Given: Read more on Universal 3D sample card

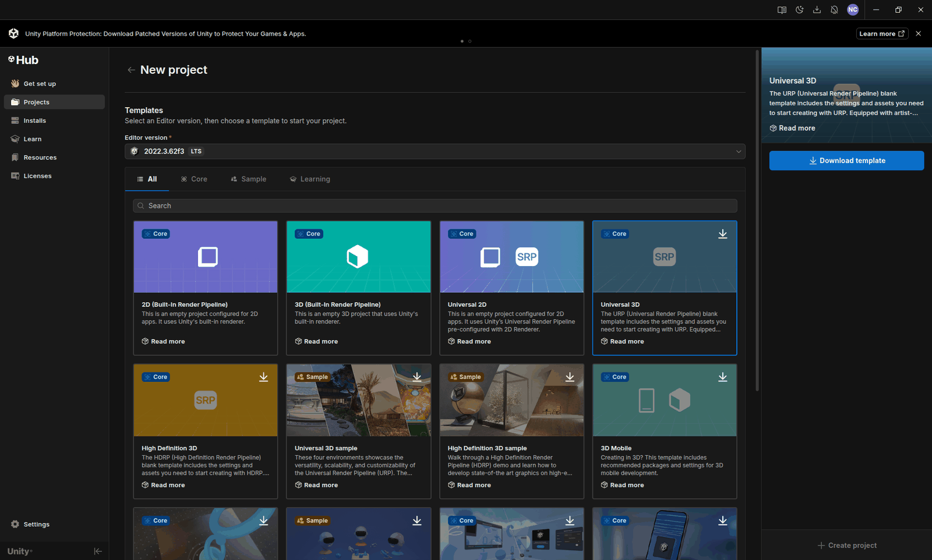Looking at the screenshot, I should 316,485.
